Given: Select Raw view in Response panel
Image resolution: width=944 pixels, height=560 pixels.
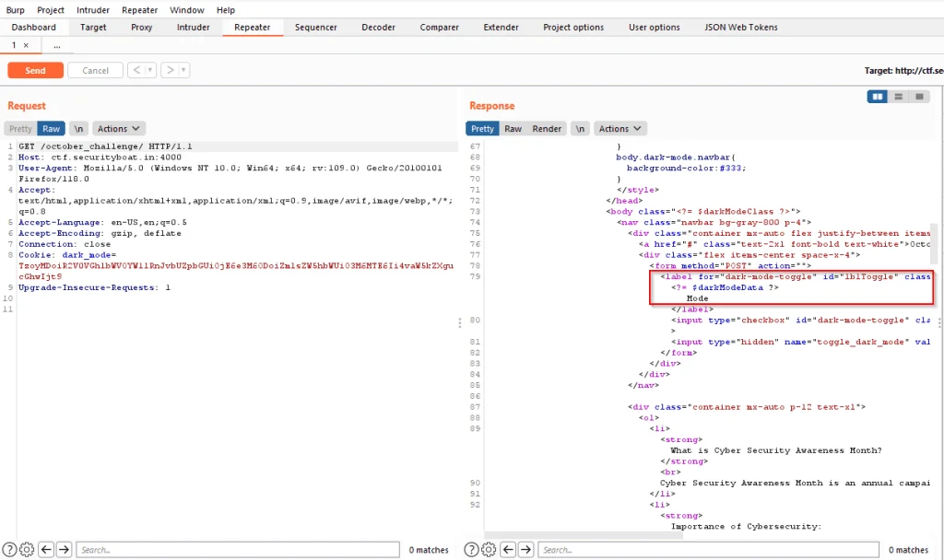Looking at the screenshot, I should coord(513,129).
